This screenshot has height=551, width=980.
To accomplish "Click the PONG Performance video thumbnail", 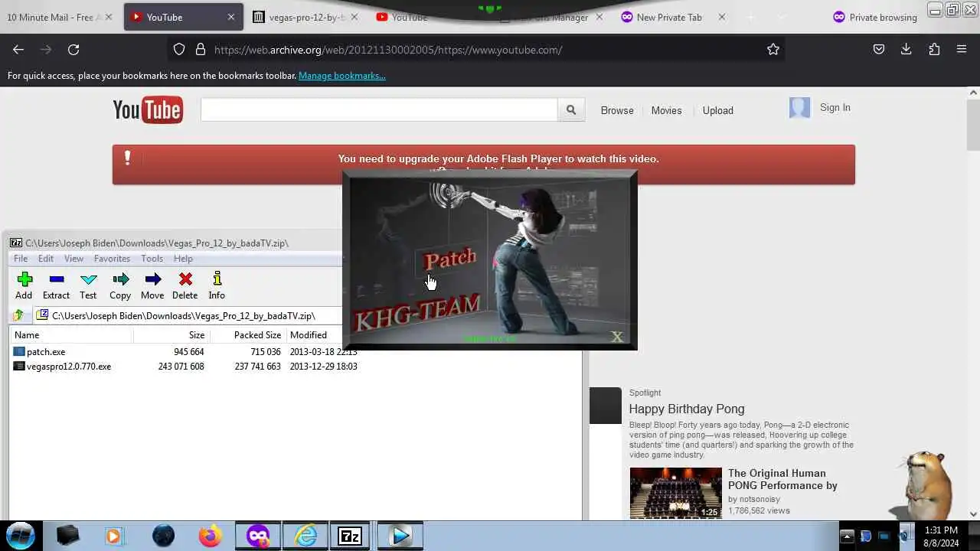I will tap(675, 493).
